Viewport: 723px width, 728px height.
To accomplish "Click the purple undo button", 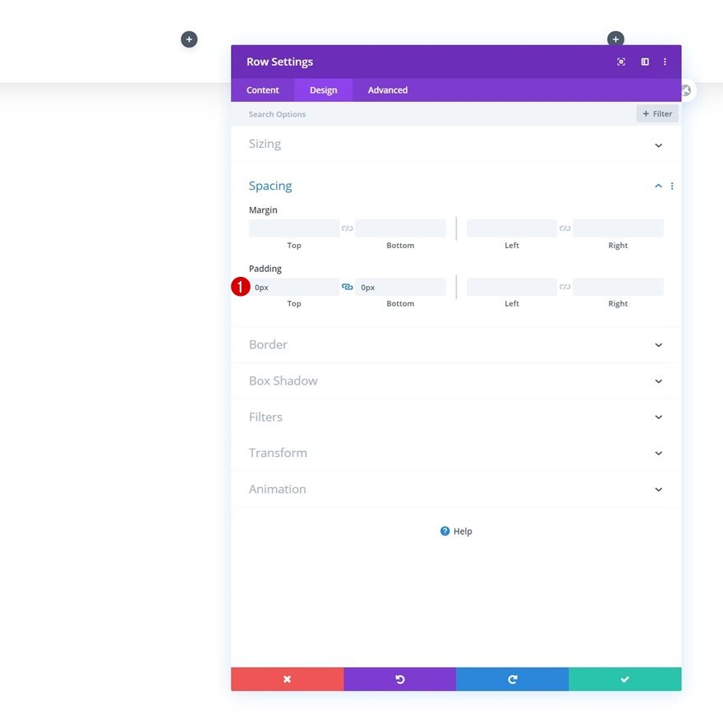I will pos(400,680).
